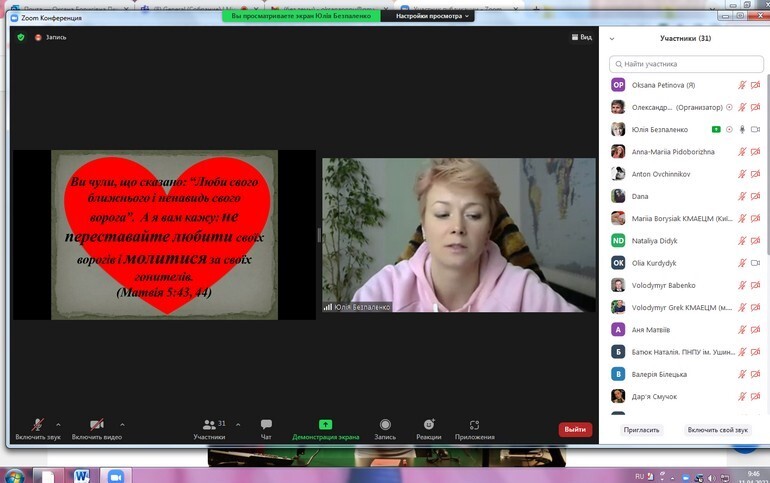Leave meeting with red Выйти button
Screen dimensions: 770x483
point(575,429)
